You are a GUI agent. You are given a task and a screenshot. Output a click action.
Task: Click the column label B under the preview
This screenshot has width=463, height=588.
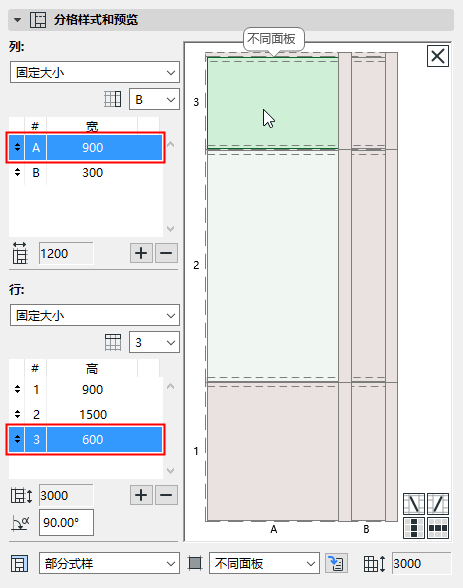(x=366, y=529)
